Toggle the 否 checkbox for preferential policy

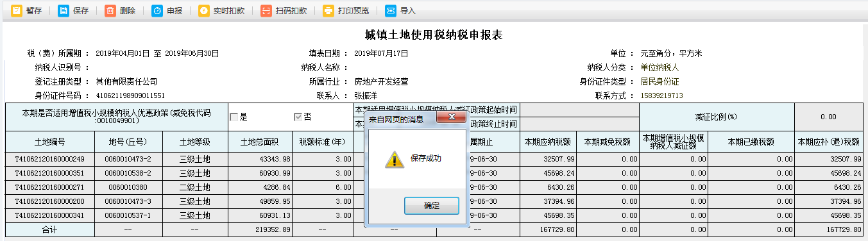pos(298,117)
